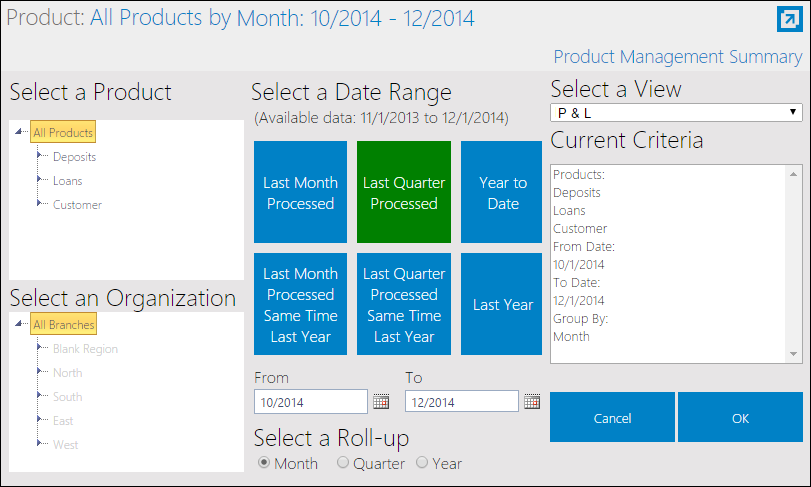This screenshot has width=811, height=487.
Task: Select the Month roll-up radio button
Action: point(264,462)
